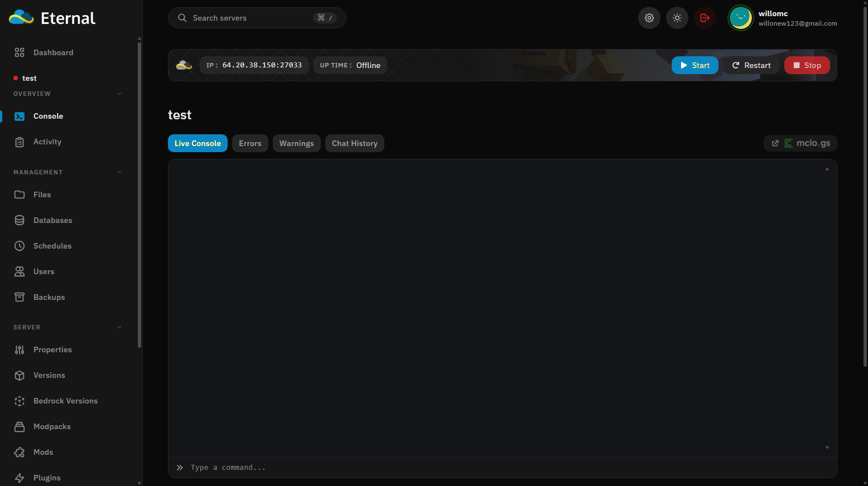The width and height of the screenshot is (868, 486).
Task: Open Schedules clock icon
Action: [20, 246]
